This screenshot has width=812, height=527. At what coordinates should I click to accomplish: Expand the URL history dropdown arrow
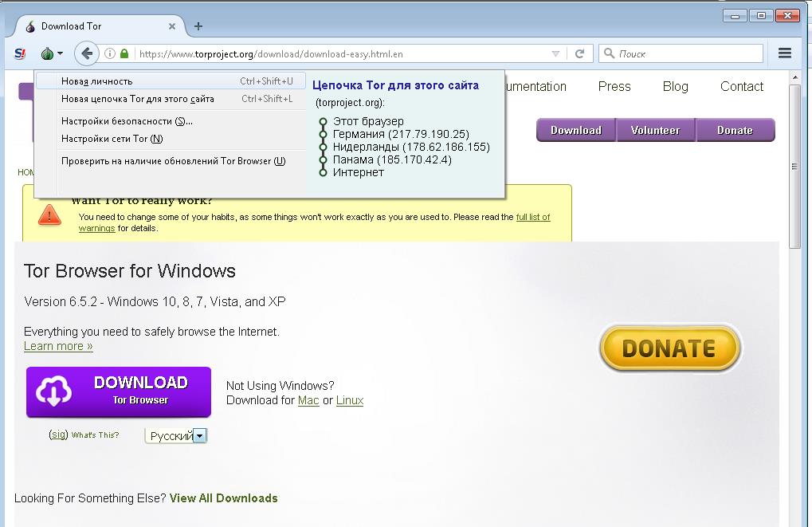555,53
